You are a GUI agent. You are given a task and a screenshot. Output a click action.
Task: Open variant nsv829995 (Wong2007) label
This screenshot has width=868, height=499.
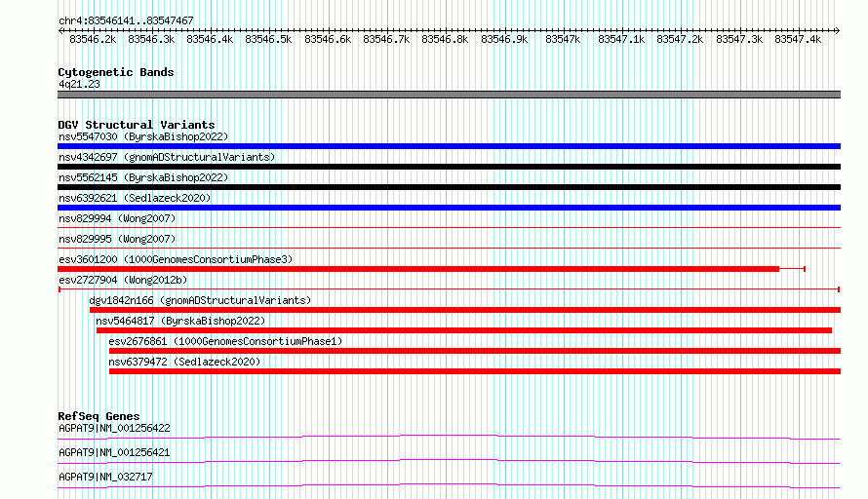(x=117, y=239)
